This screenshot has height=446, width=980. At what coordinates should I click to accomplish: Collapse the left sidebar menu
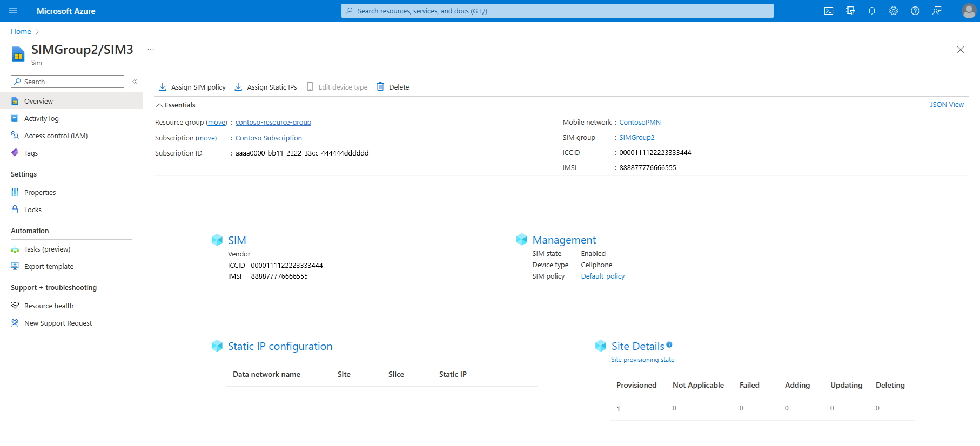[x=135, y=82]
